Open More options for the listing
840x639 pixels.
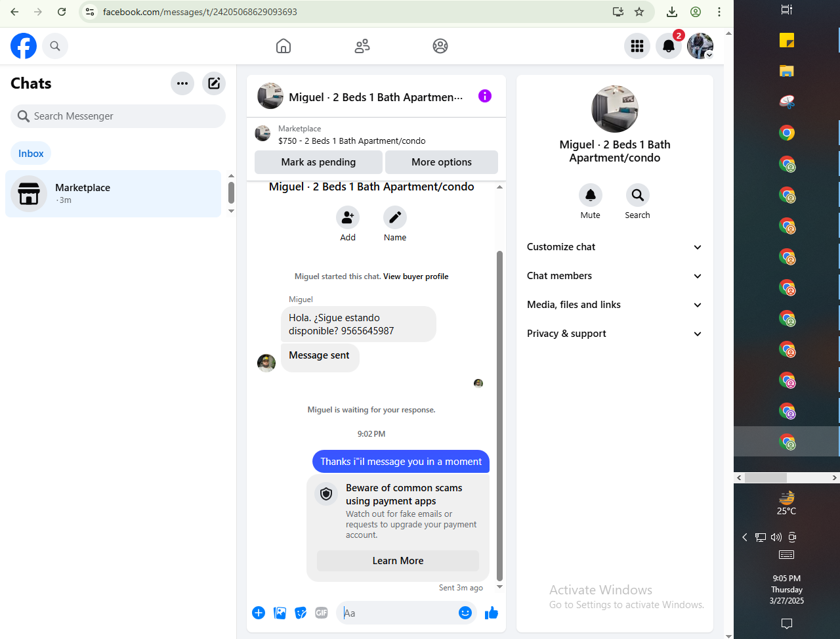point(442,162)
